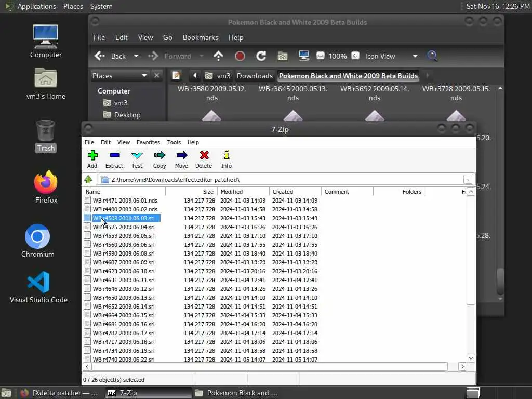Sort by the Modified column header
Viewport: 532px width, 399px height.
pyautogui.click(x=243, y=192)
